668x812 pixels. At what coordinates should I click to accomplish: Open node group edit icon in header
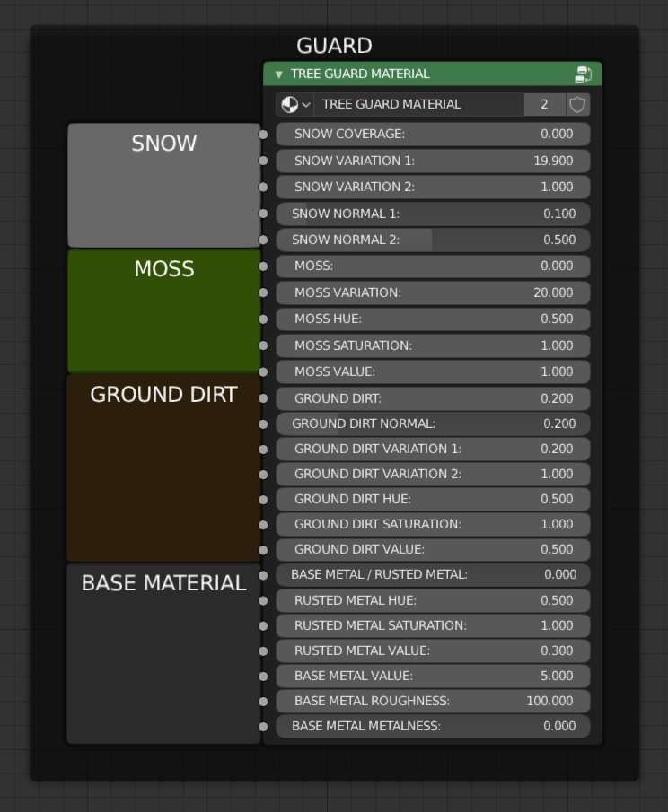click(x=583, y=74)
